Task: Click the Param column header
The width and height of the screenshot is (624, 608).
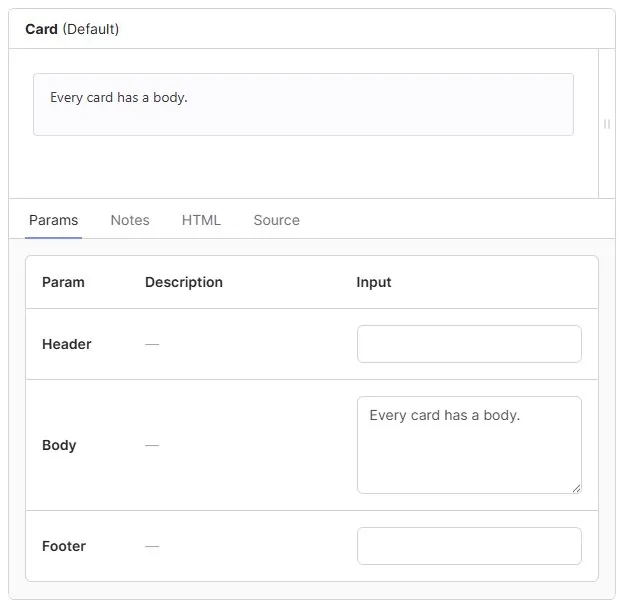Action: (x=63, y=282)
